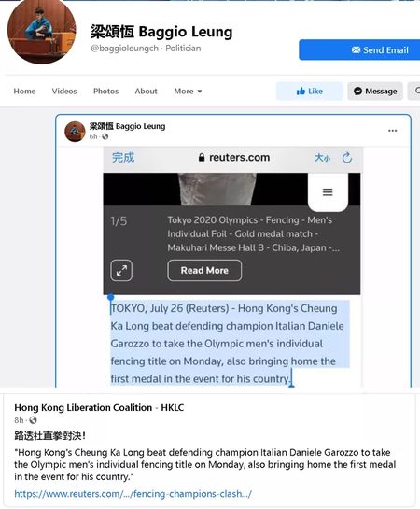The image size is (420, 509).
Task: Select the Home tab
Action: point(24,92)
